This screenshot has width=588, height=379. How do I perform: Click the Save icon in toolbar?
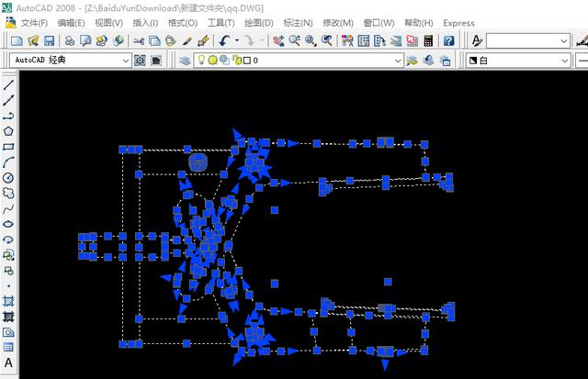pos(49,41)
